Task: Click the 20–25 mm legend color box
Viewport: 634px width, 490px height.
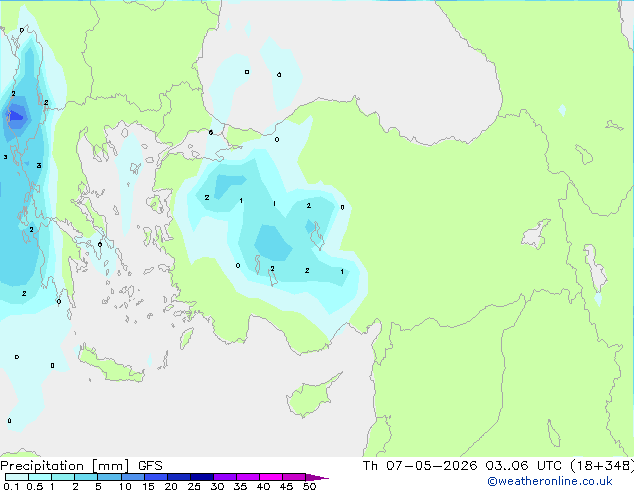Action: click(x=179, y=477)
